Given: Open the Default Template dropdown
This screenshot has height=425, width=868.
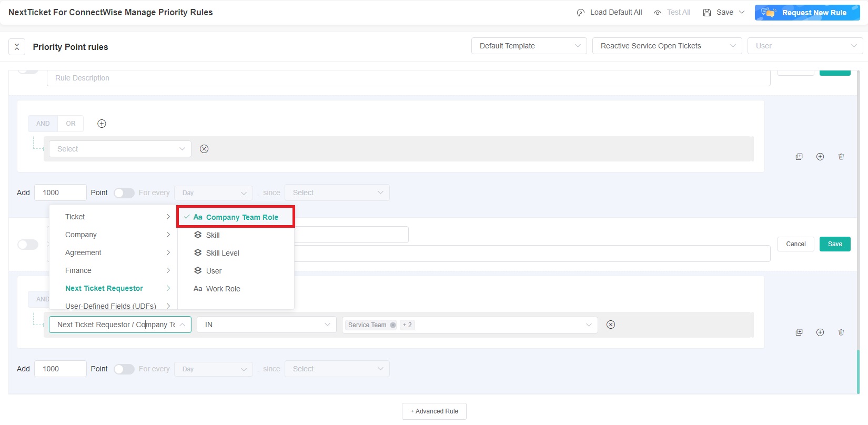Looking at the screenshot, I should [x=529, y=46].
